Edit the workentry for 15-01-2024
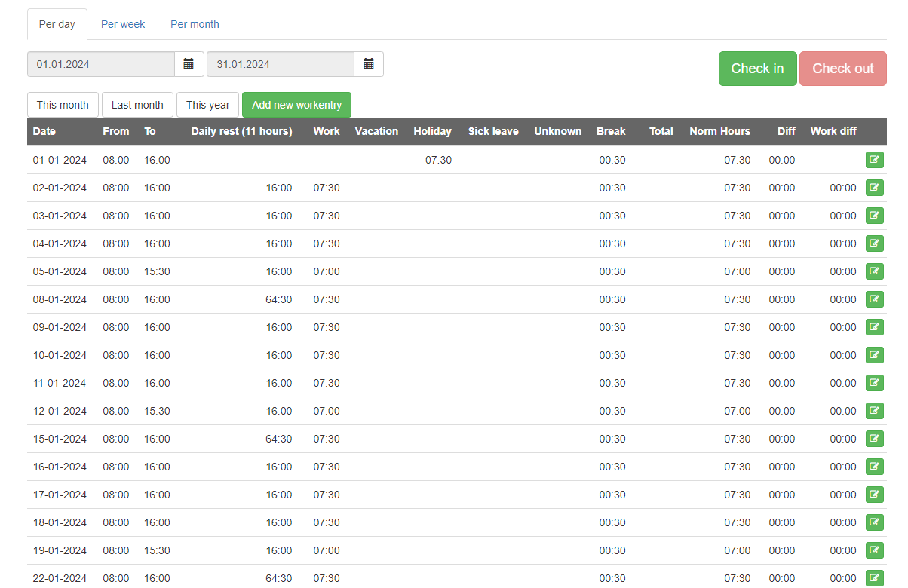The width and height of the screenshot is (908, 588). [874, 439]
